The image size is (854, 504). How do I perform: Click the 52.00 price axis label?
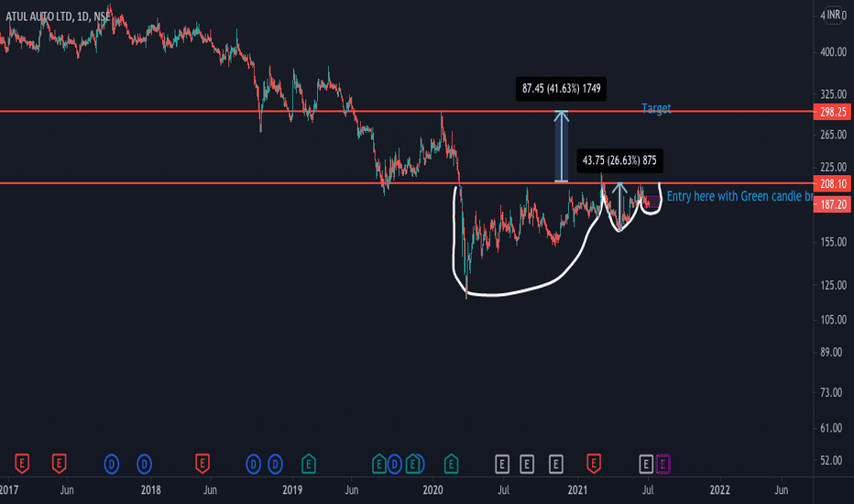(x=831, y=461)
